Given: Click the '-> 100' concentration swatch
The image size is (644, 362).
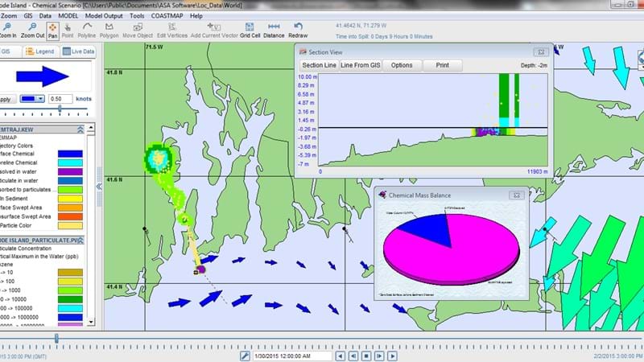Looking at the screenshot, I should (70, 282).
